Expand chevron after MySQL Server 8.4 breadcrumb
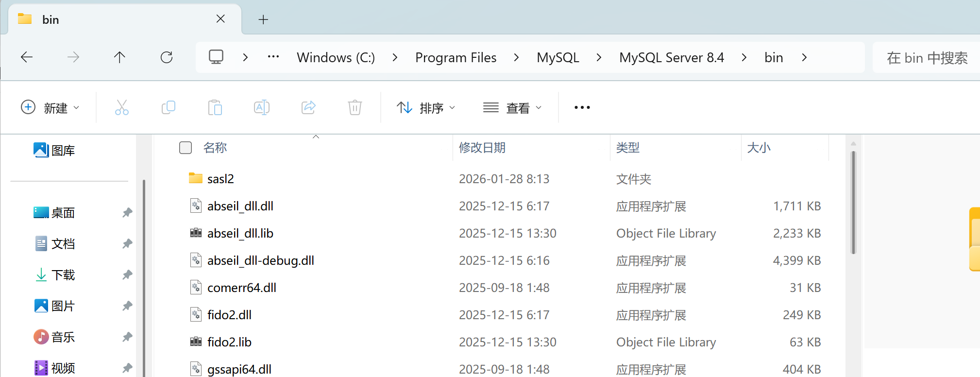The image size is (980, 377). pos(744,57)
